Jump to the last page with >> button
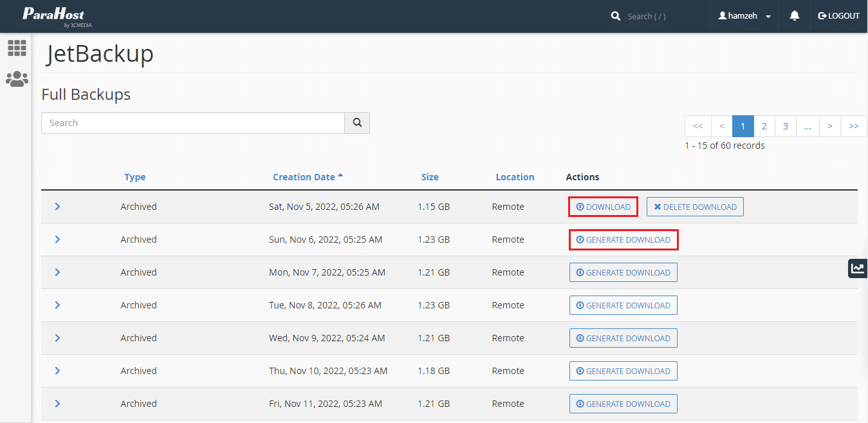The image size is (868, 423). [853, 126]
